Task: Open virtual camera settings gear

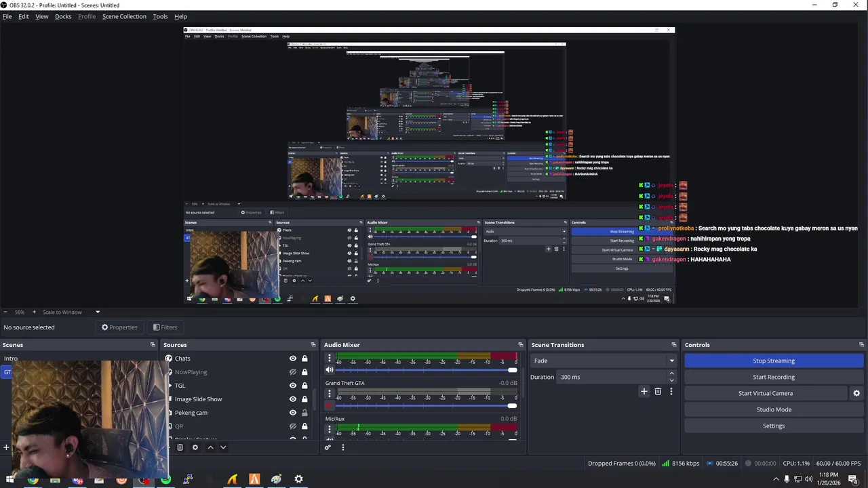Action: point(856,393)
